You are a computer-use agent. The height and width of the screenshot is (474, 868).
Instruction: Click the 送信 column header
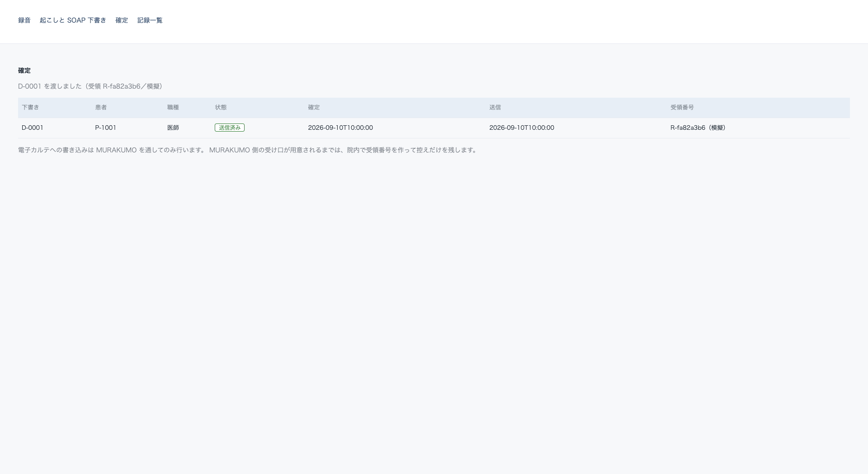click(495, 107)
